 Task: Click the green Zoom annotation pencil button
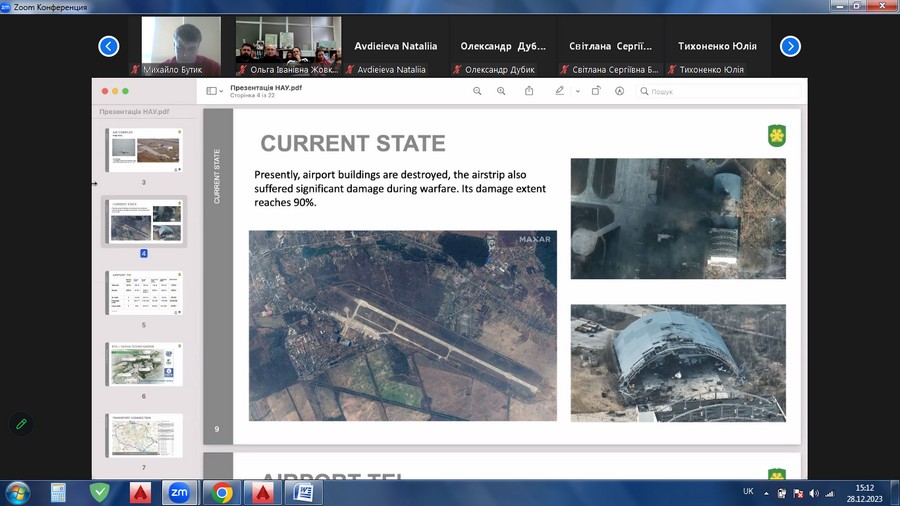point(21,424)
